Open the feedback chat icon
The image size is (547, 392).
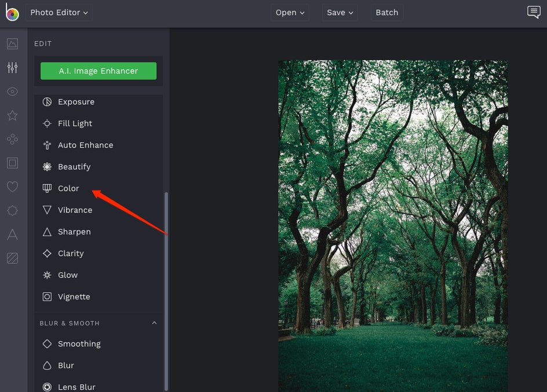click(534, 12)
